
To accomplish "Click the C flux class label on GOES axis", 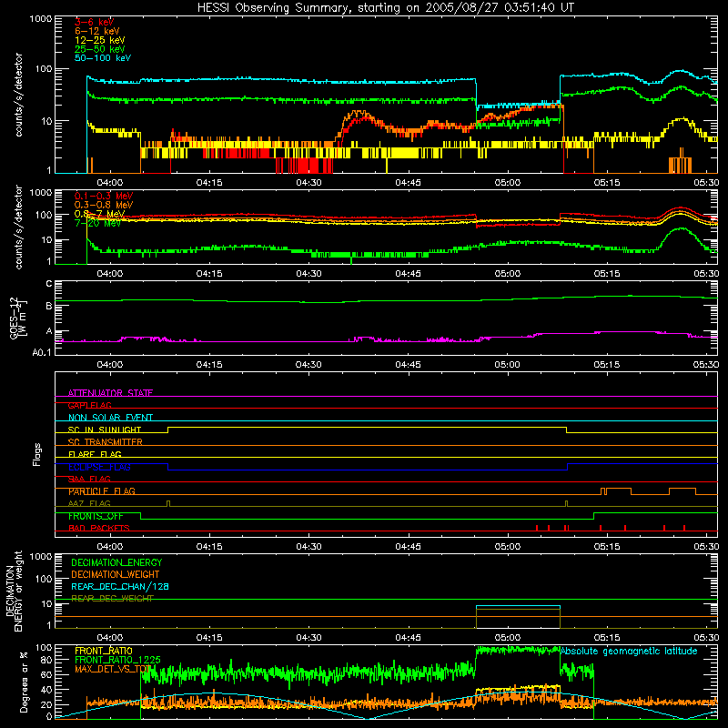I will (49, 284).
